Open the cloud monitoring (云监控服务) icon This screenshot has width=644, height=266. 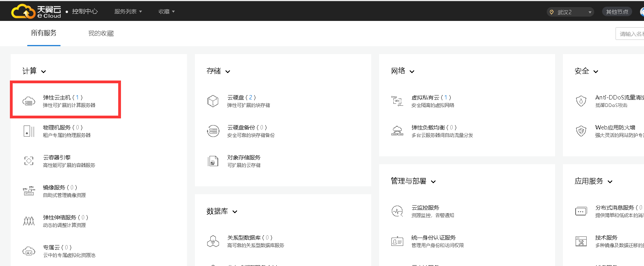coord(397,211)
